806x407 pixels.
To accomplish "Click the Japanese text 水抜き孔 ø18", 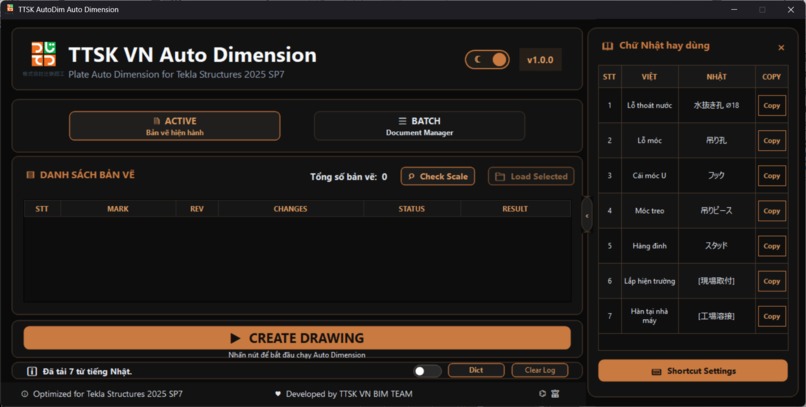I will click(717, 105).
